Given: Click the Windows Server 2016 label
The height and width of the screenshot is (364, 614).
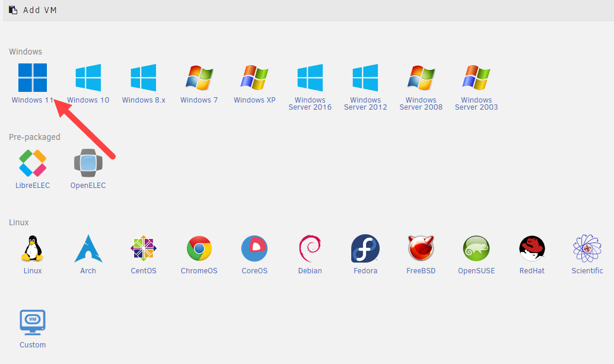Looking at the screenshot, I should coord(310,104).
